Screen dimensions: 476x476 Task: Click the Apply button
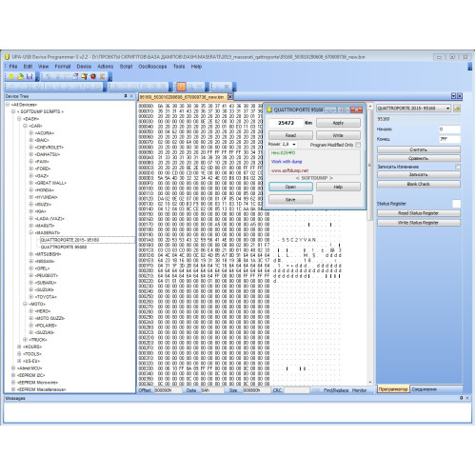pyautogui.click(x=338, y=123)
